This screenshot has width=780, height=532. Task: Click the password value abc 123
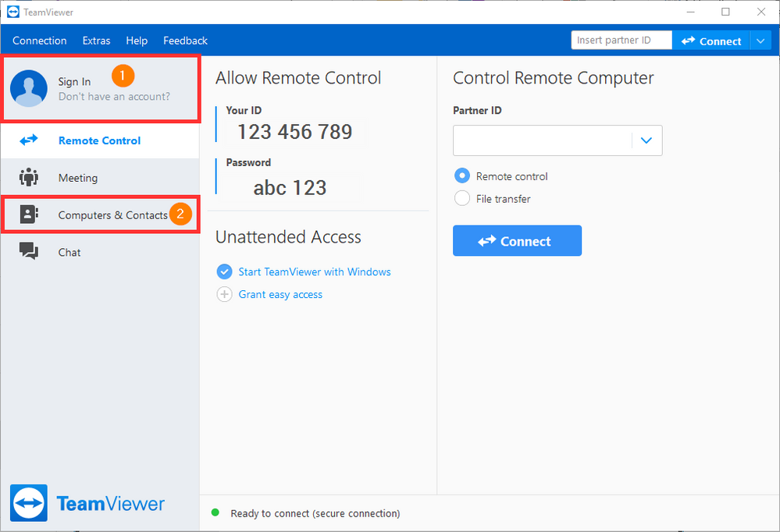coord(290,187)
